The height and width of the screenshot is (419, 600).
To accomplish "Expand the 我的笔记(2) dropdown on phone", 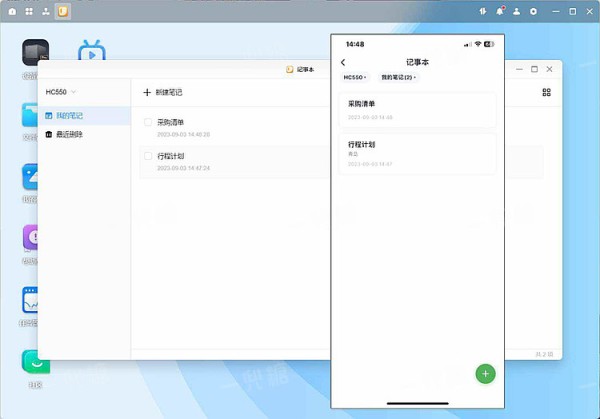I will pyautogui.click(x=398, y=77).
